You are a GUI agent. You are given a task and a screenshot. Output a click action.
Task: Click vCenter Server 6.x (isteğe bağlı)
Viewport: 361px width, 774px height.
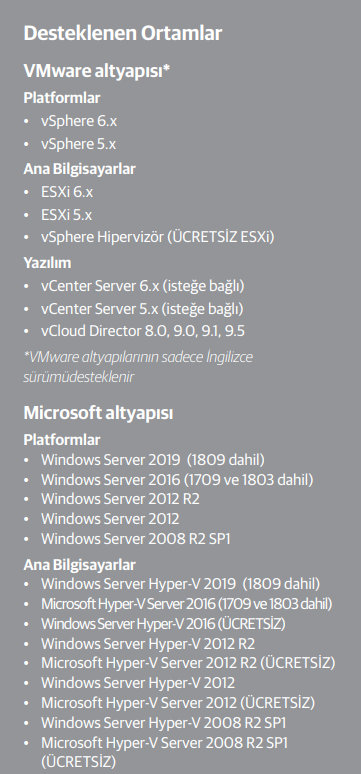143,286
